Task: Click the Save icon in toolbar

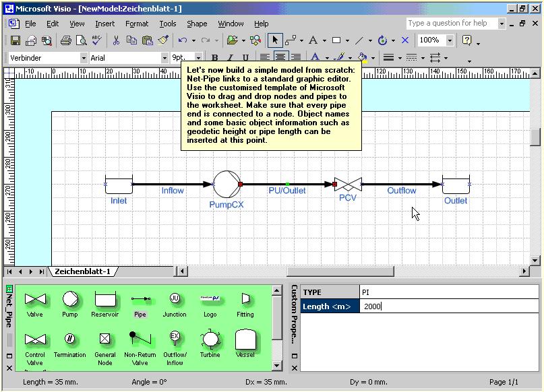Action: (x=16, y=40)
